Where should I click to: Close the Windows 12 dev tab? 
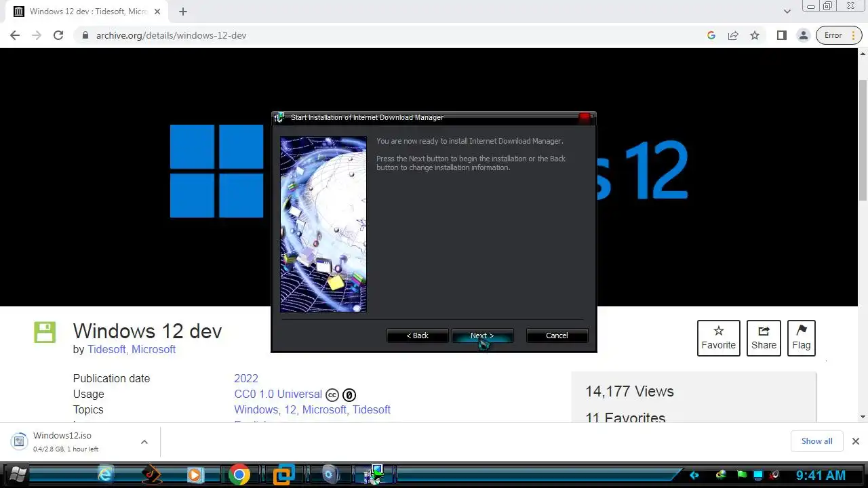click(157, 12)
